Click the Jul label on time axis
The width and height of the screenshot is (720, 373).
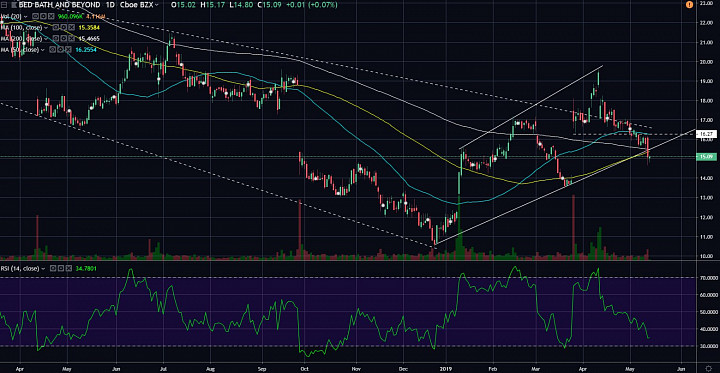tap(164, 368)
